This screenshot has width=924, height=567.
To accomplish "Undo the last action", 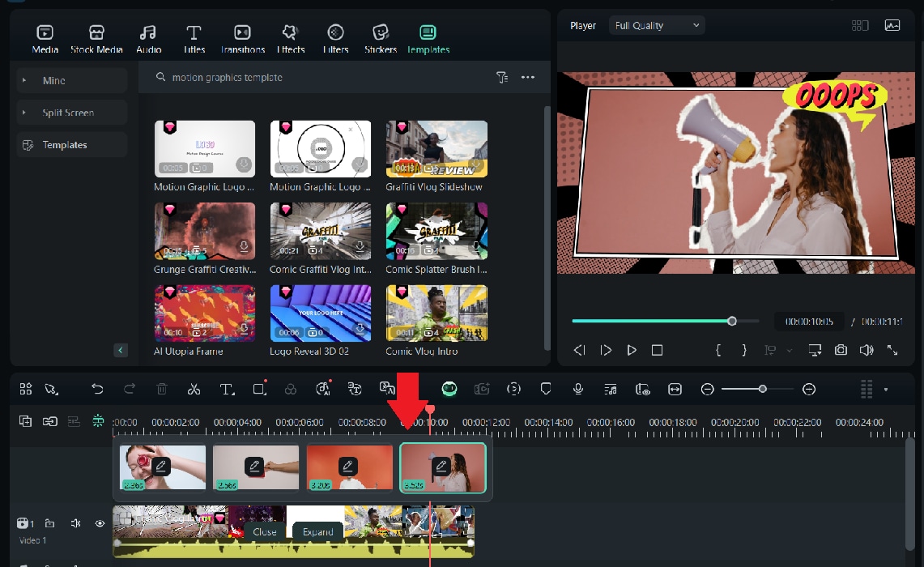I will 97,389.
